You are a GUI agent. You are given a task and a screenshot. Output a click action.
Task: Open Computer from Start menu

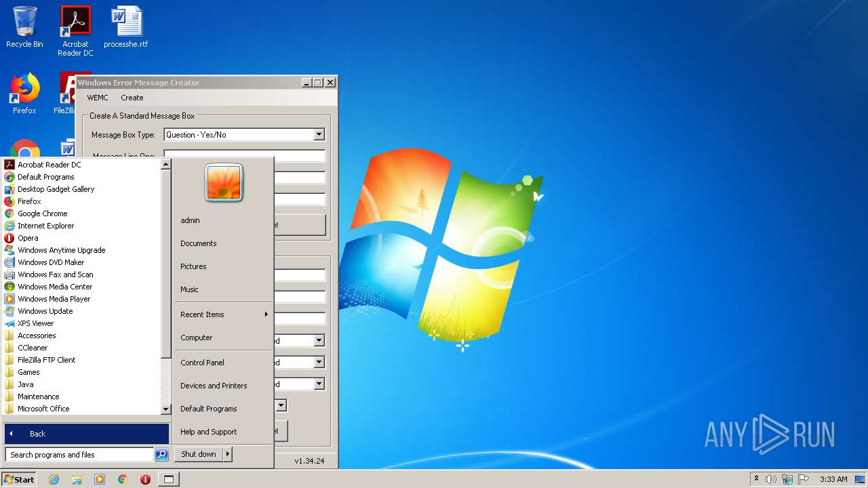tap(224, 338)
